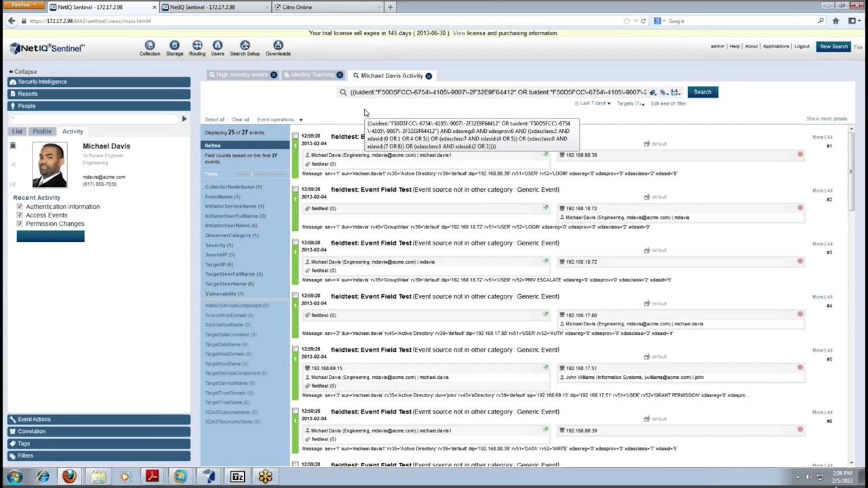The width and height of the screenshot is (868, 488).
Task: Close the Michael Davis Activity tab
Action: click(429, 75)
